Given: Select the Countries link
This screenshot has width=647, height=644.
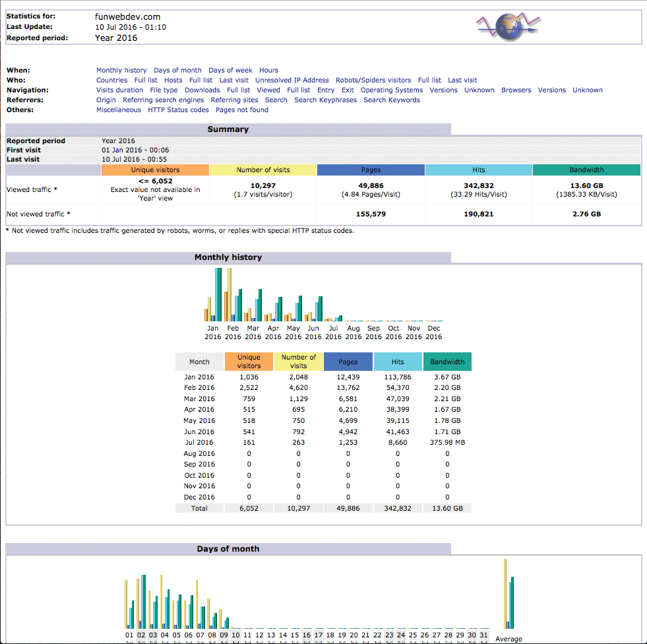Looking at the screenshot, I should (111, 80).
